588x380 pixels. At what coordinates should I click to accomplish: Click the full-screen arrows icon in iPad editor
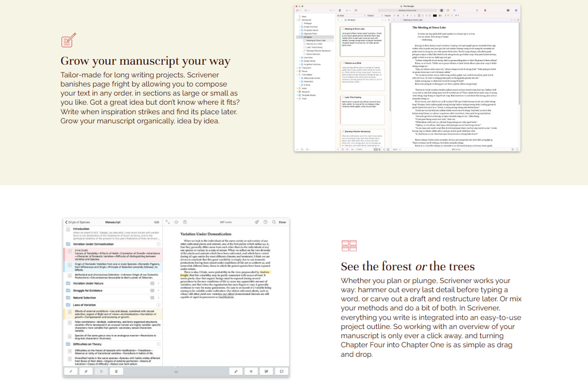(168, 222)
